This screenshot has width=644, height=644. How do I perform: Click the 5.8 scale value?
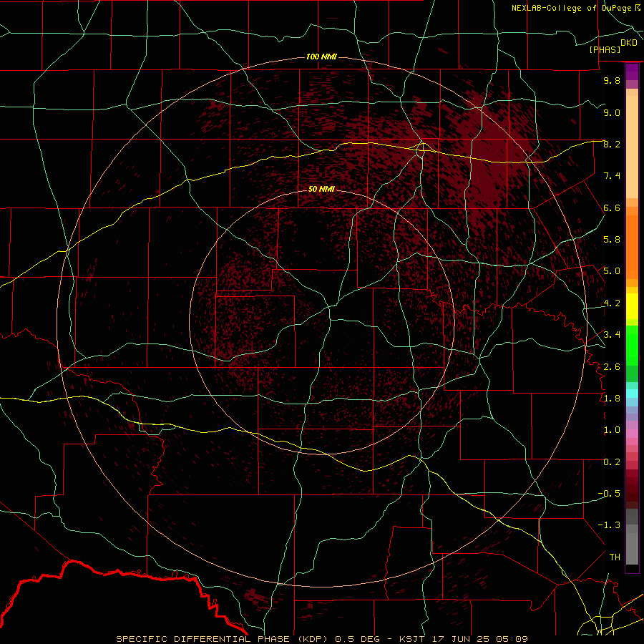pos(612,240)
